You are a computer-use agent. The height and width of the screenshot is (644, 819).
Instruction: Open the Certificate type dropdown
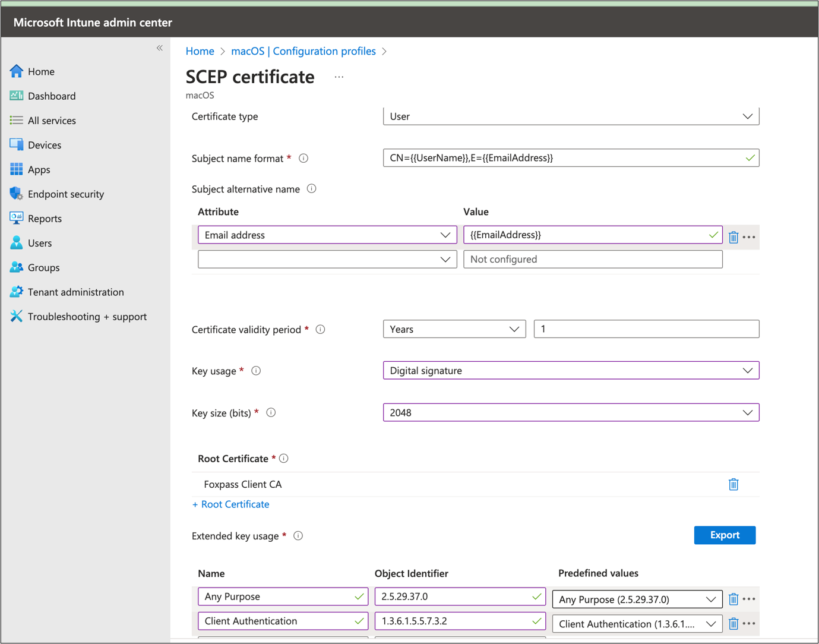(x=570, y=116)
